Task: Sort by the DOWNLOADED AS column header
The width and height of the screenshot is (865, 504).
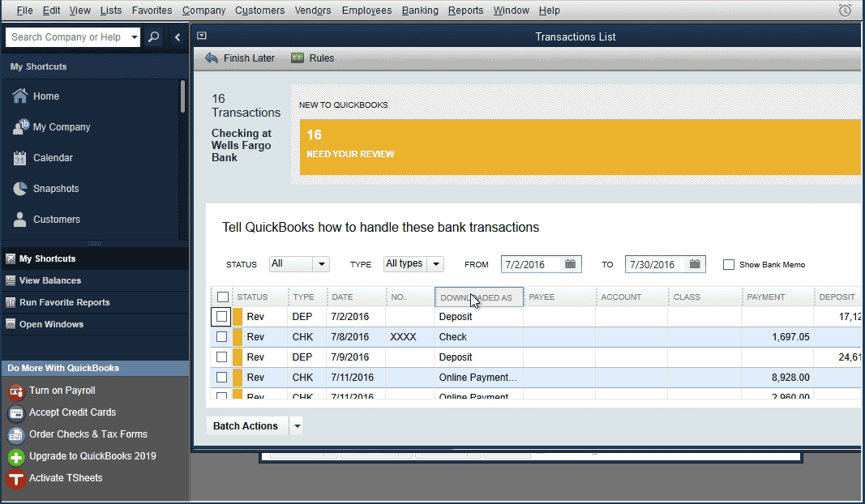Action: 479,297
